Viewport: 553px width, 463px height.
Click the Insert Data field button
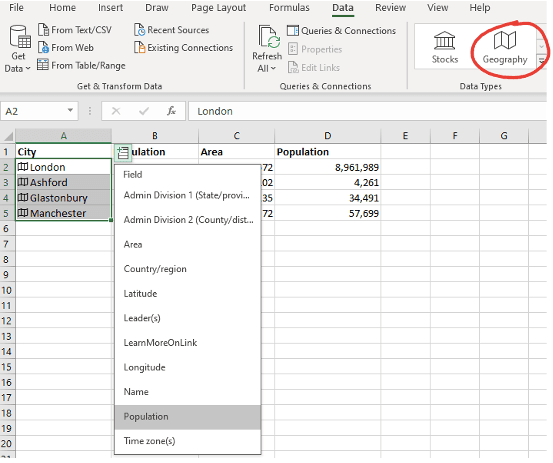click(123, 153)
